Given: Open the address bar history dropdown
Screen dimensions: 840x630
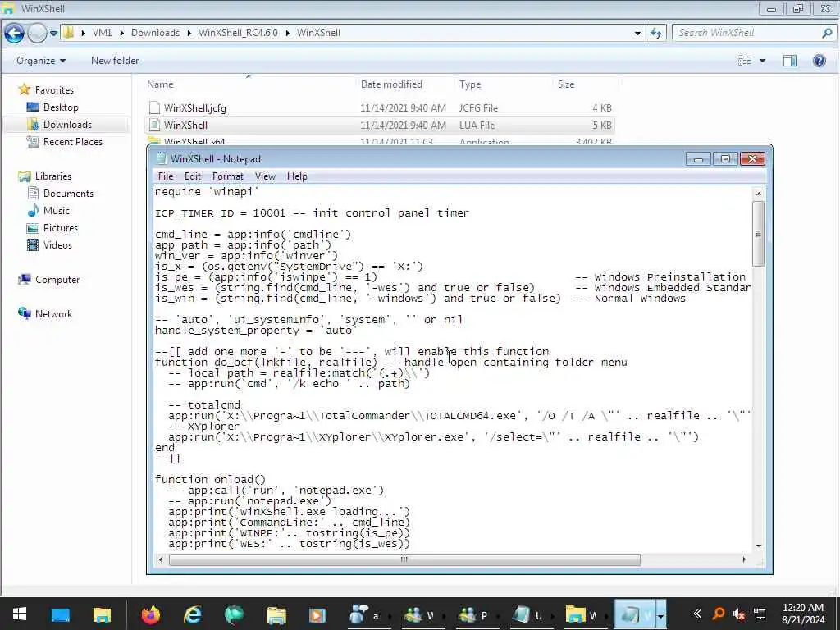Looking at the screenshot, I should [637, 33].
